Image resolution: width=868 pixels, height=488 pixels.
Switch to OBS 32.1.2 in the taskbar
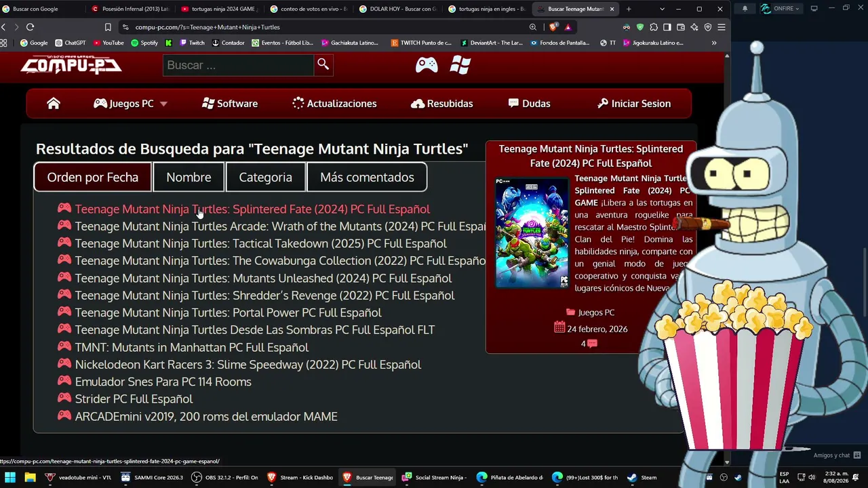click(x=224, y=477)
